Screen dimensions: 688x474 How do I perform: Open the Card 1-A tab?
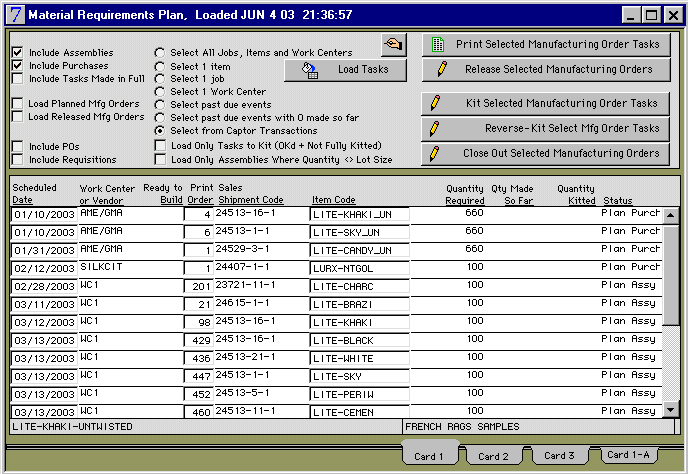click(x=629, y=455)
